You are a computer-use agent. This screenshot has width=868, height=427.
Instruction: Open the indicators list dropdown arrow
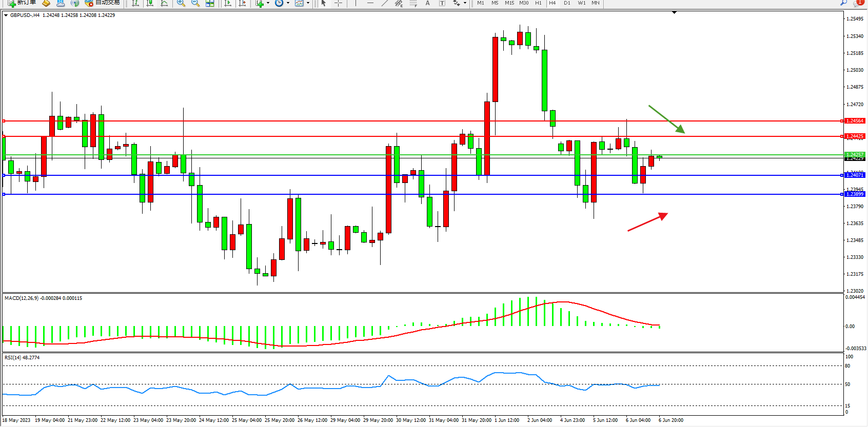pyautogui.click(x=268, y=3)
